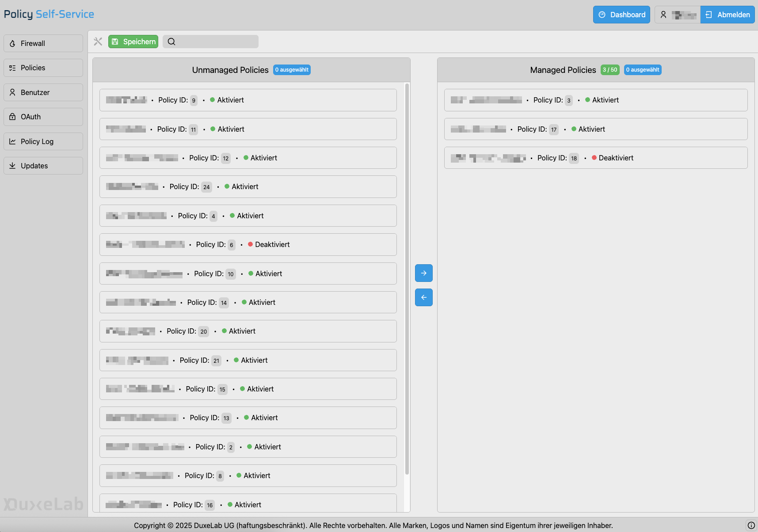Go to Policies in the sidebar
The height and width of the screenshot is (532, 758).
pyautogui.click(x=43, y=68)
